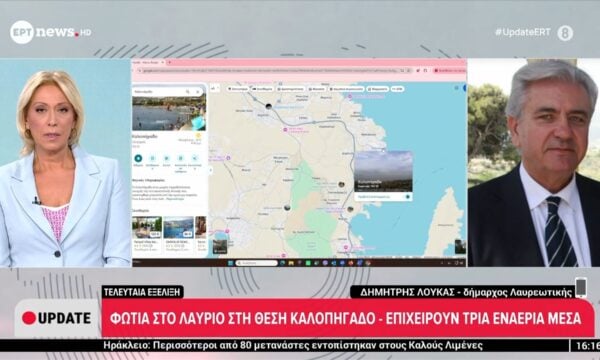600x360 pixels.
Task: Open the Street View thumbnail at map bottom right
Action: 460,247
